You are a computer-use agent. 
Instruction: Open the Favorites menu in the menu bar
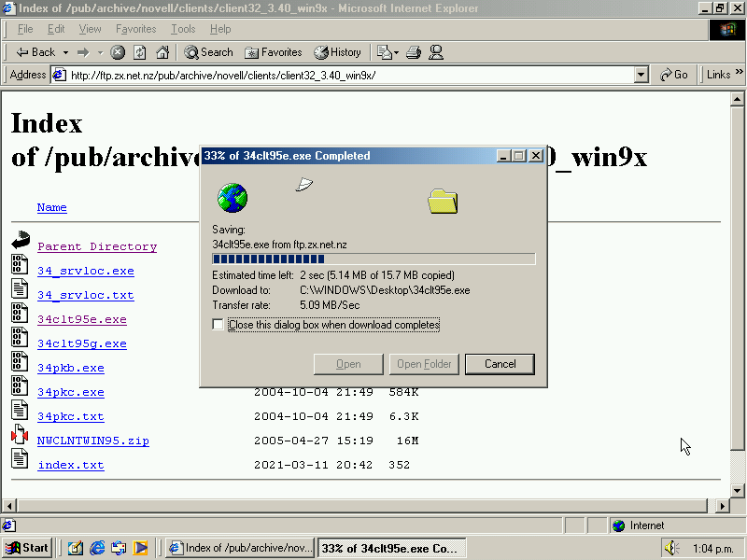[x=135, y=29]
